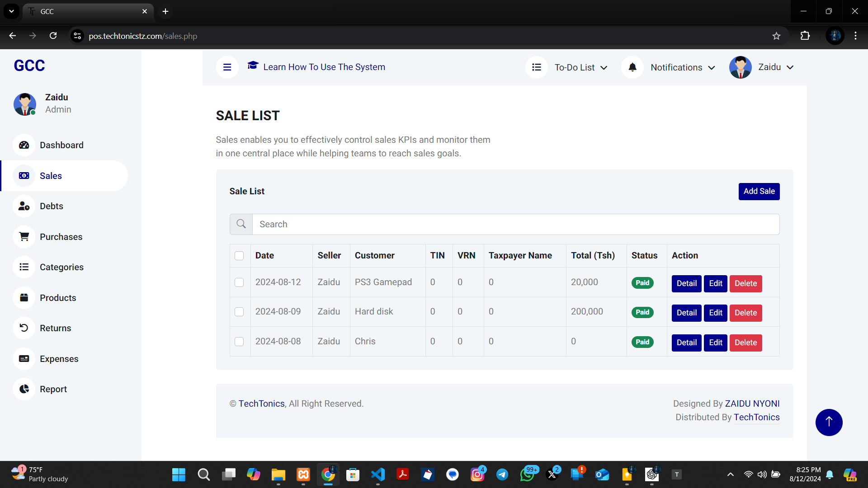
Task: Open the Debts sidebar menu item
Action: [52, 206]
